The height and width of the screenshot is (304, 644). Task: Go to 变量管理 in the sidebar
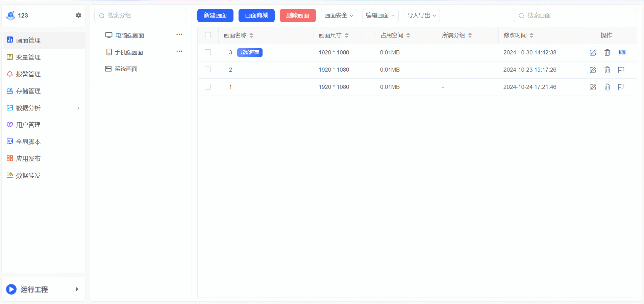[x=28, y=57]
